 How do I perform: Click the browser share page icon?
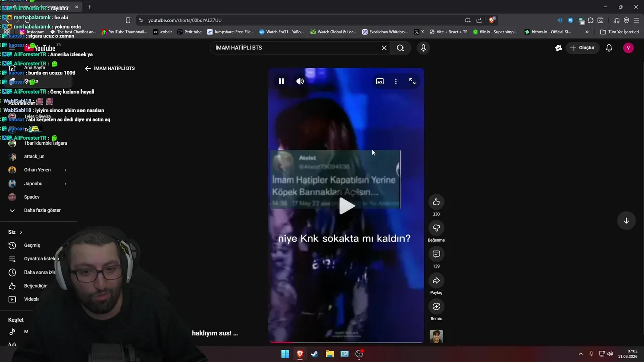[479, 20]
